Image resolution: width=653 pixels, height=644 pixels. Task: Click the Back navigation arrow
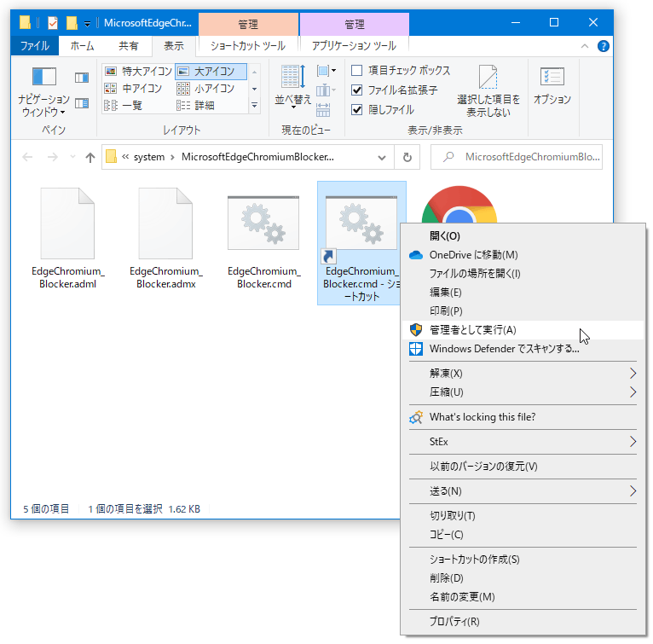(x=27, y=157)
